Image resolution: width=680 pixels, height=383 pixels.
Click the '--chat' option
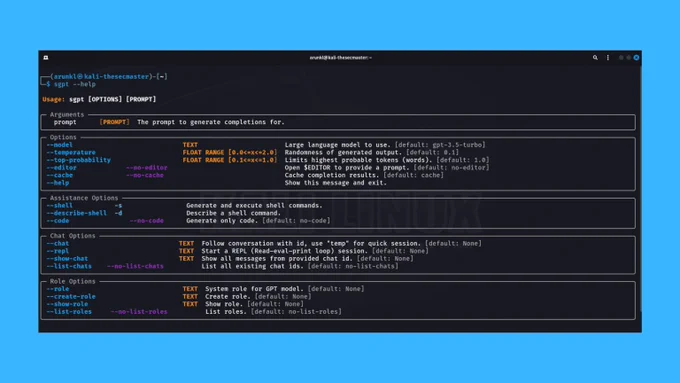pos(58,243)
